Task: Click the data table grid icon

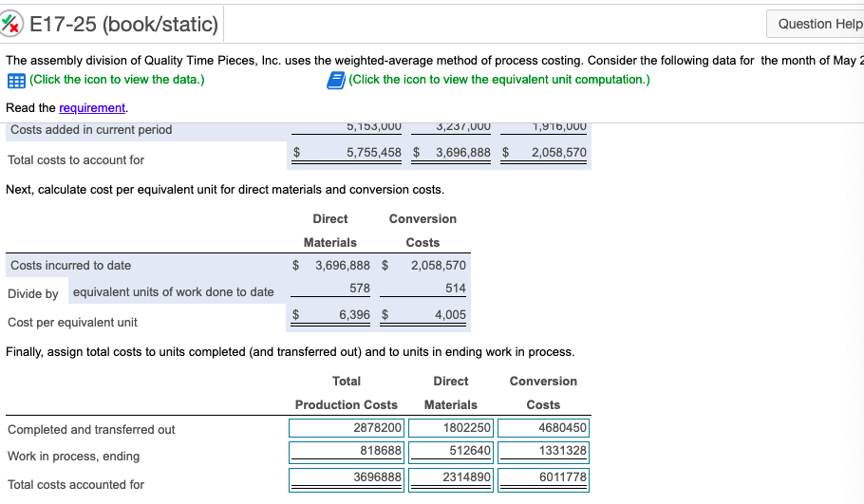Action: click(16, 81)
